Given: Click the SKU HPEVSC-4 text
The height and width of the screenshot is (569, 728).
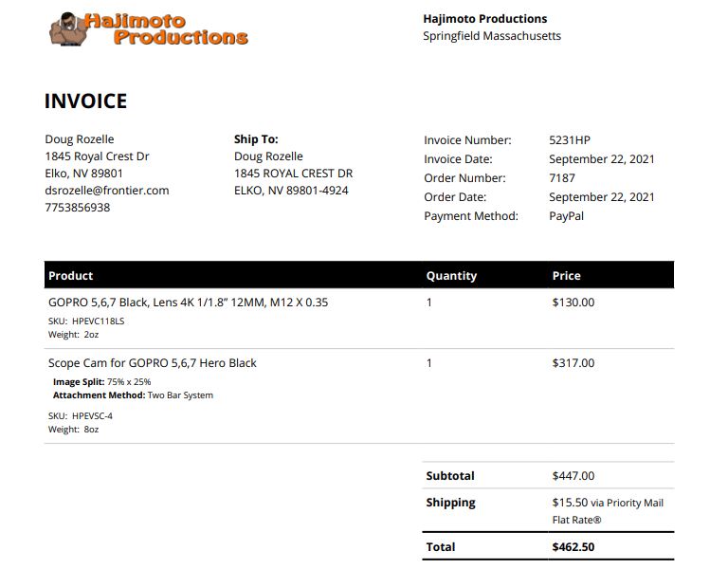Looking at the screenshot, I should pos(81,415).
